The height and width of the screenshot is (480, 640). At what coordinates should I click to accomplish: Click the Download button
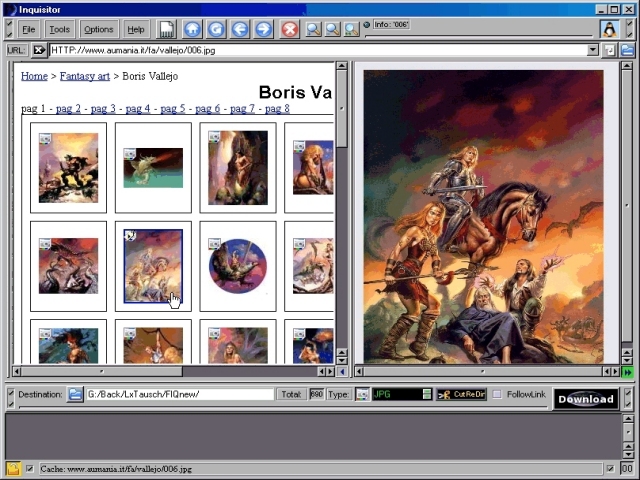pos(585,399)
